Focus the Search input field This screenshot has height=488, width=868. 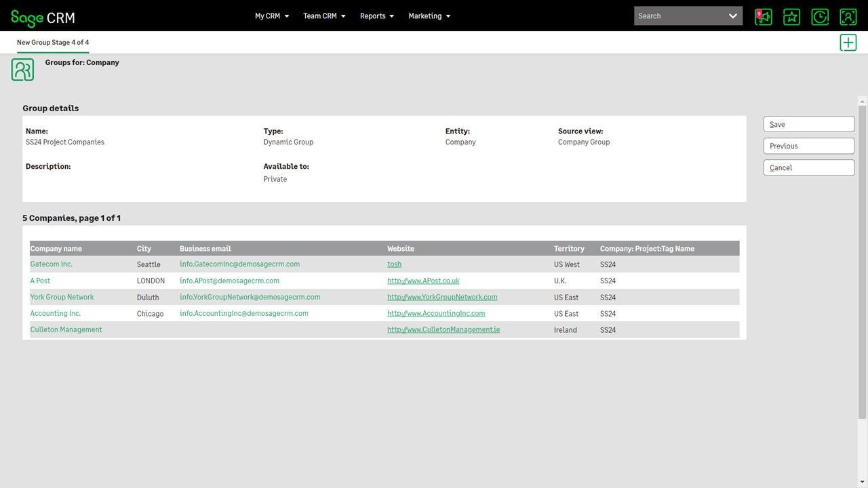click(679, 16)
